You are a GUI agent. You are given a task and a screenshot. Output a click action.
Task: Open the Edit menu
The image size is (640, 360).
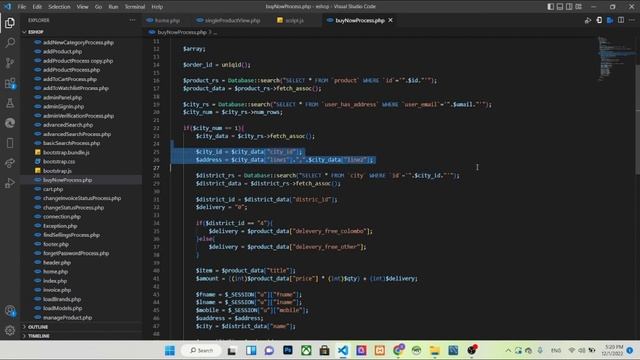(x=37, y=7)
